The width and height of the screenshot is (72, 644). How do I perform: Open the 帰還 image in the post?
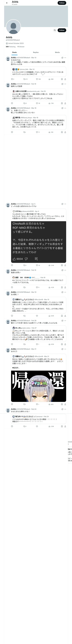click(x=39, y=386)
